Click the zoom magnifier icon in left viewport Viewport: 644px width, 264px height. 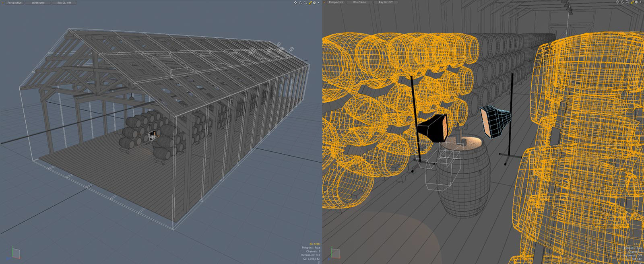(305, 2)
